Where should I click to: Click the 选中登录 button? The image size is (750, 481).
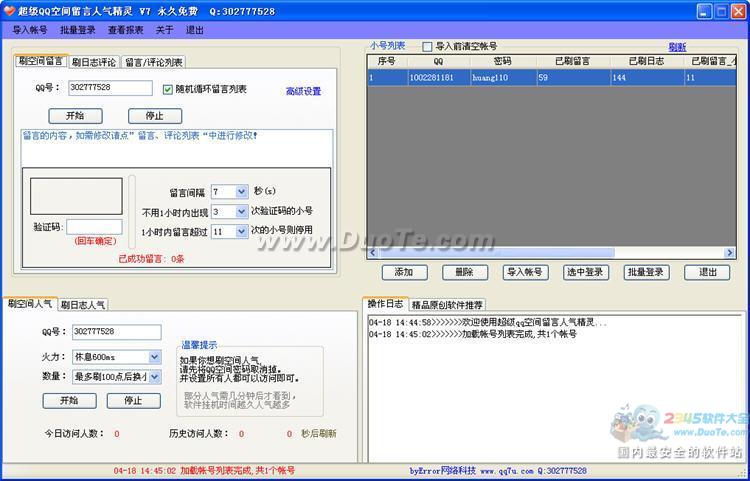click(x=585, y=273)
